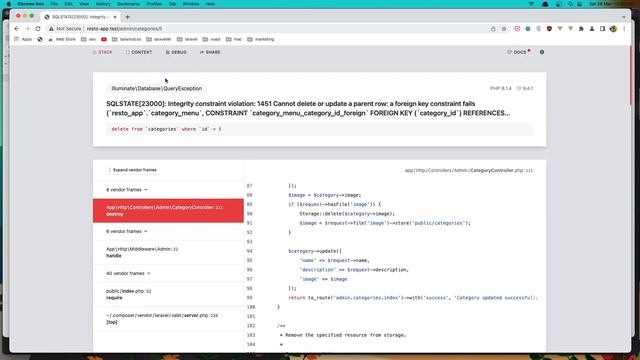Screen dimensions: 640x360
Task: Open Ignition settings gear icon
Action: click(542, 52)
